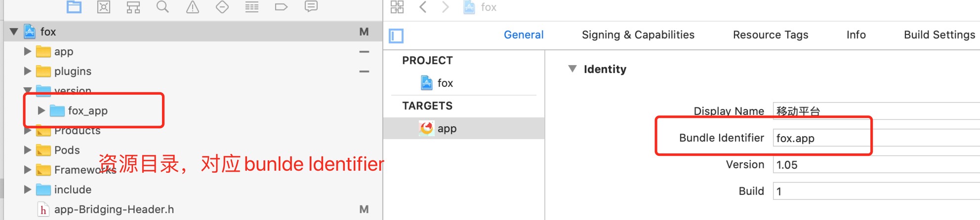
Task: Collapse the Identity section
Action: [572, 69]
